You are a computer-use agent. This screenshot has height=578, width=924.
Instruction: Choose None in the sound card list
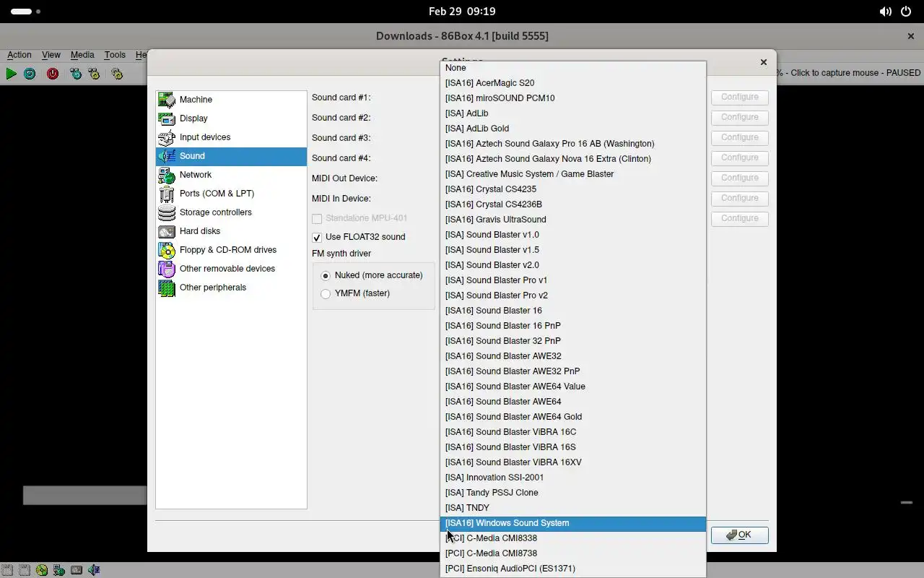click(x=573, y=68)
